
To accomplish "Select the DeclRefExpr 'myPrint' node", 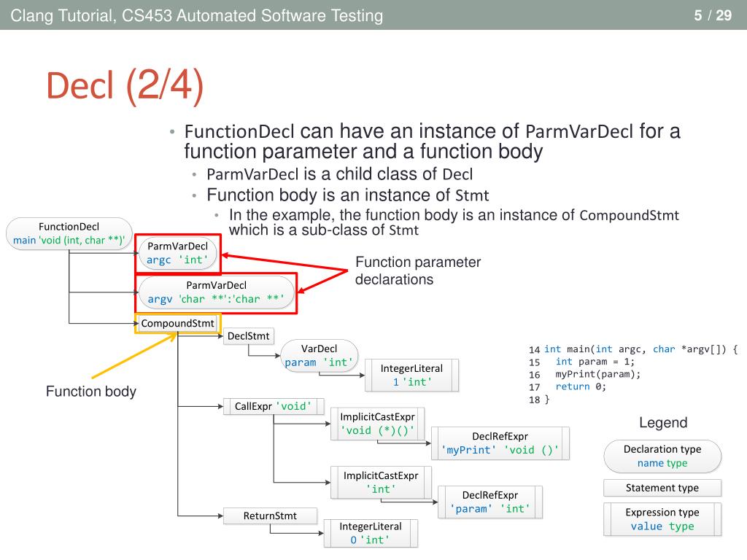I will 500,443.
